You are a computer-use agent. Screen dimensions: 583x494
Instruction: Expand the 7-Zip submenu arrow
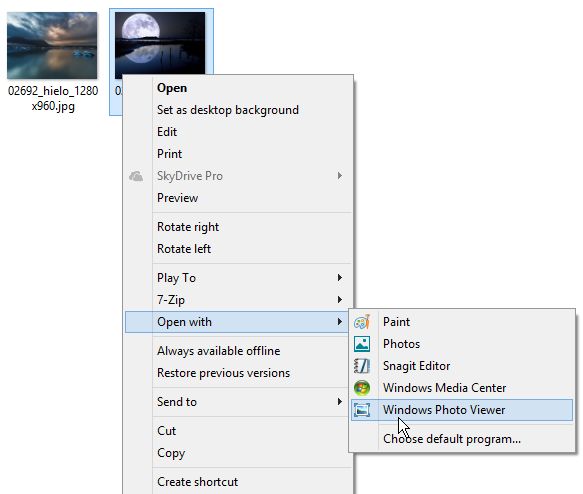[339, 300]
